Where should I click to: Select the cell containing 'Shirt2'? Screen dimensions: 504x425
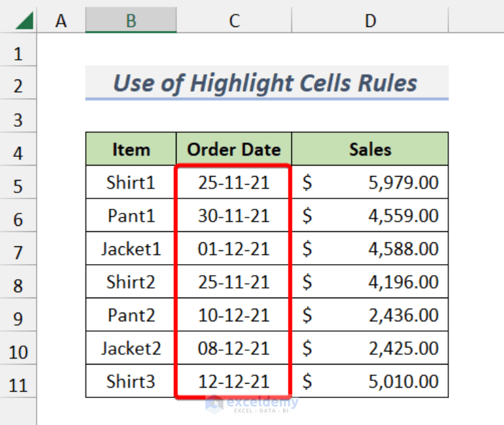[x=131, y=282]
